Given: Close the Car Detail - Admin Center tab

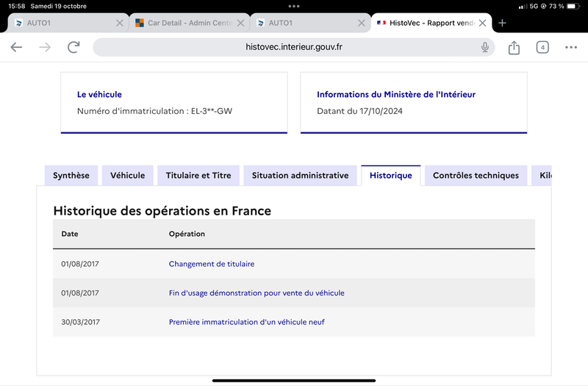Looking at the screenshot, I should point(241,23).
